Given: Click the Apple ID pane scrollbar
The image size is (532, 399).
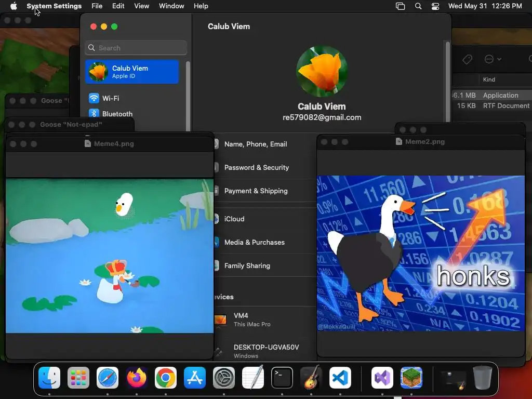Looking at the screenshot, I should (x=448, y=82).
